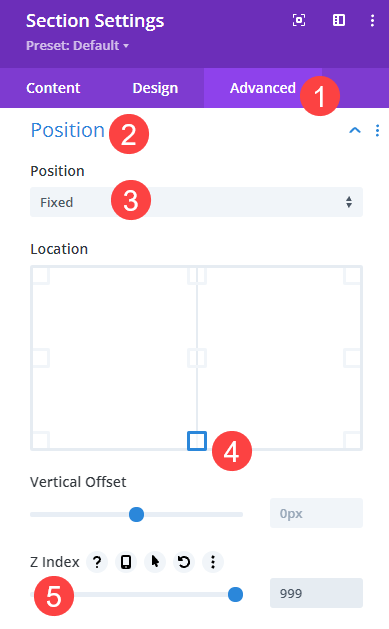Click the Z Index help question icon
This screenshot has width=389, height=629.
click(x=97, y=562)
